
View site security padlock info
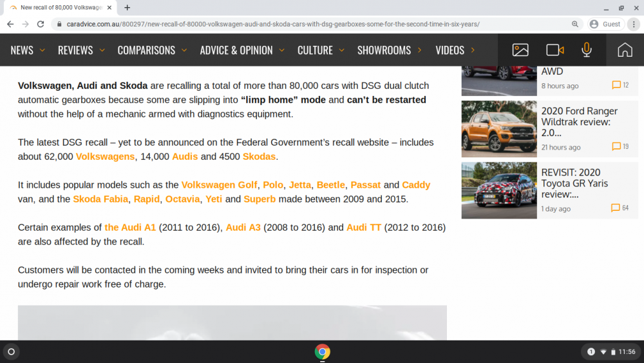[x=59, y=25]
